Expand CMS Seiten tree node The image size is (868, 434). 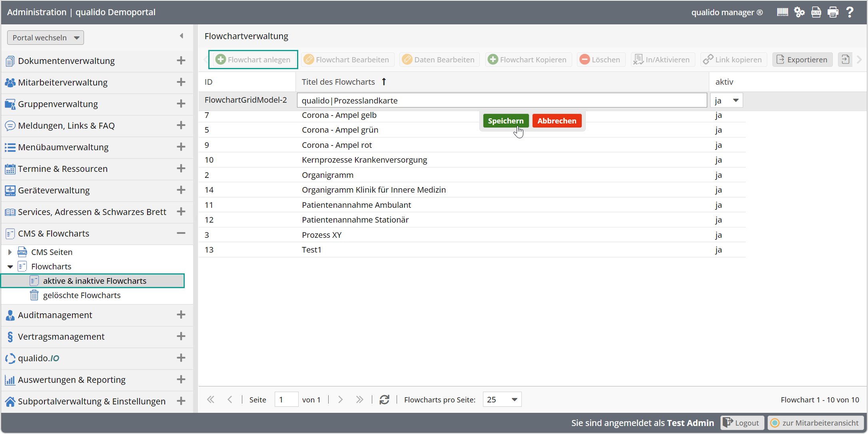click(x=10, y=252)
